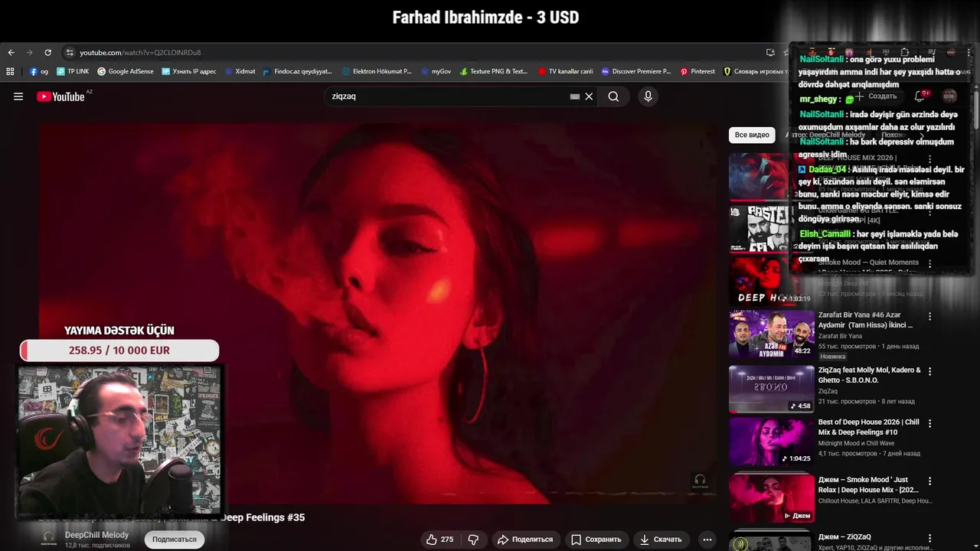This screenshot has height=551, width=980.
Task: Open Zarafat Bir Yana #46 video title
Action: click(865, 320)
